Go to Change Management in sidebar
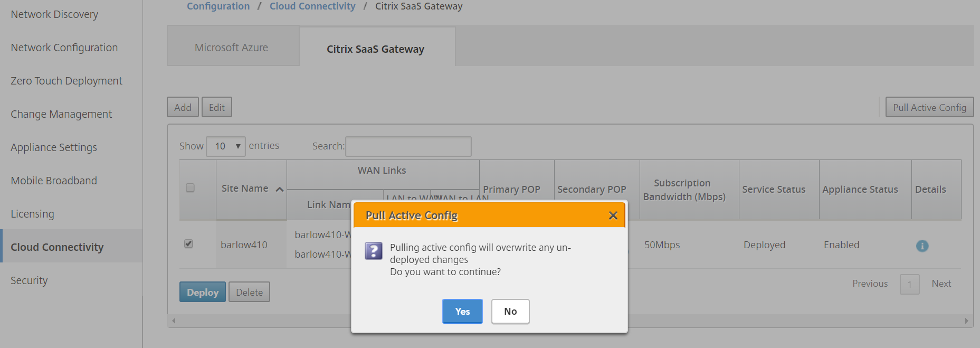The width and height of the screenshot is (980, 348). [61, 114]
